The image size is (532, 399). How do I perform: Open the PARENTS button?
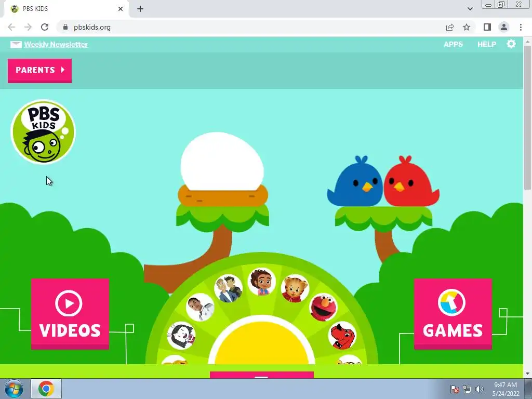[x=39, y=70]
